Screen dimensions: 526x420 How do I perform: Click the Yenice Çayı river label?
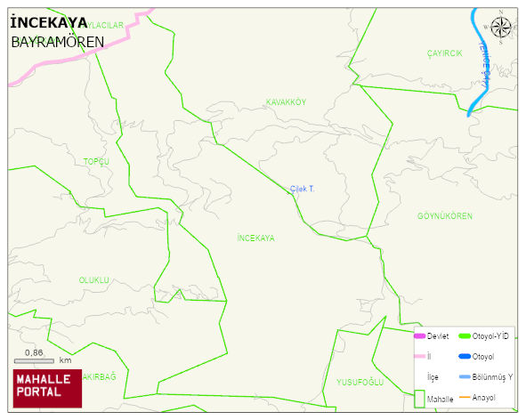[x=484, y=64]
